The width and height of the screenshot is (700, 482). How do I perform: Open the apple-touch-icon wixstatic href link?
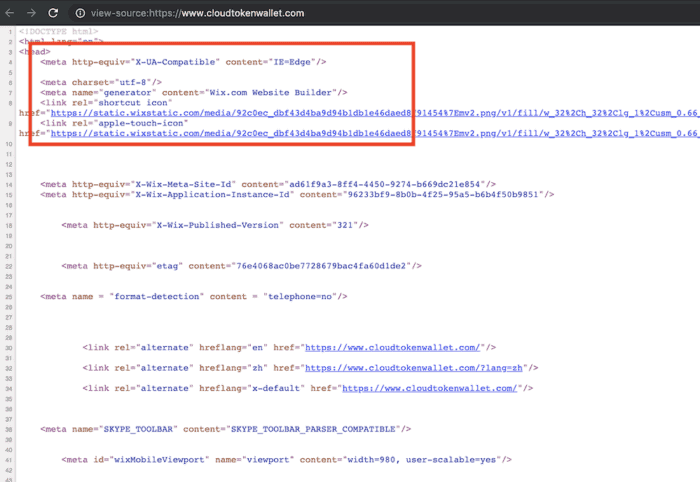point(375,133)
